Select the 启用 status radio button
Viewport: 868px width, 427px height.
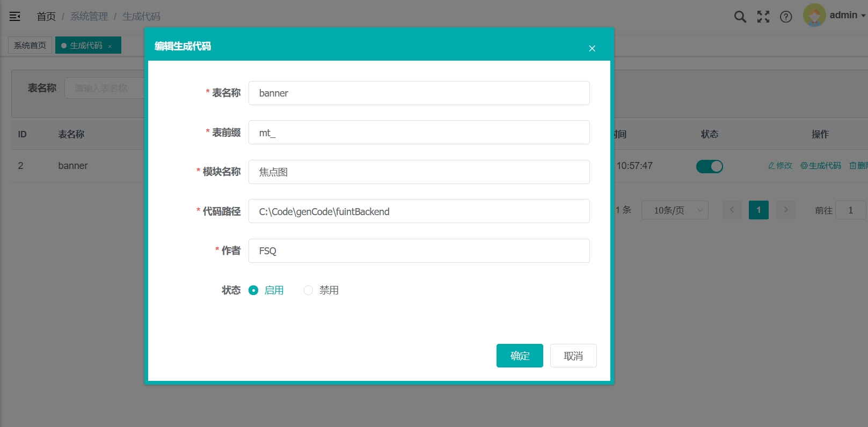click(x=253, y=290)
